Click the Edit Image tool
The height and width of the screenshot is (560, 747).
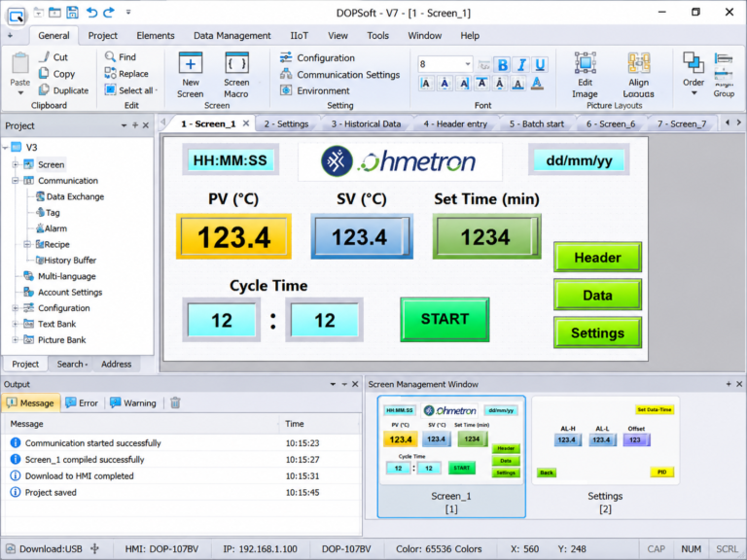[x=585, y=75]
